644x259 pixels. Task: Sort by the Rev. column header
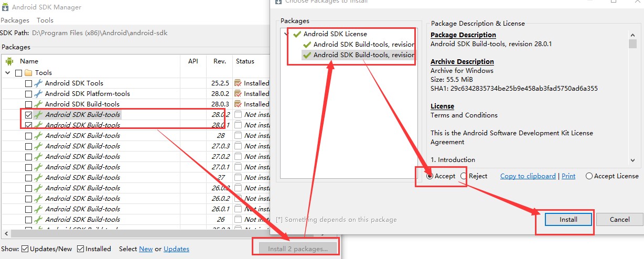coord(220,61)
